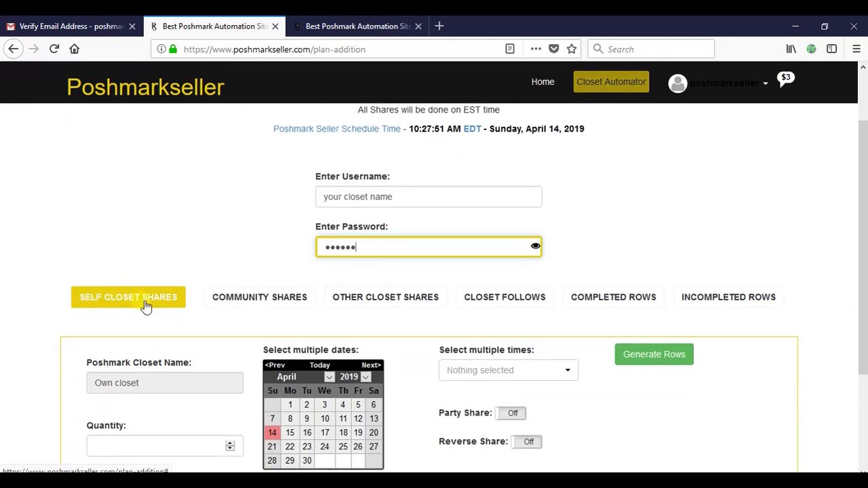Click the Enter Password field
868x488 pixels.
tap(429, 247)
